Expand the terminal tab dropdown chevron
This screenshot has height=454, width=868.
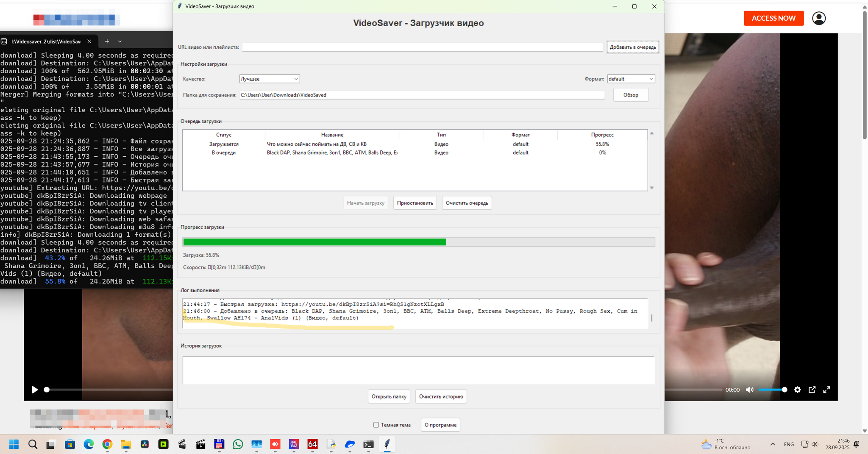tap(120, 42)
